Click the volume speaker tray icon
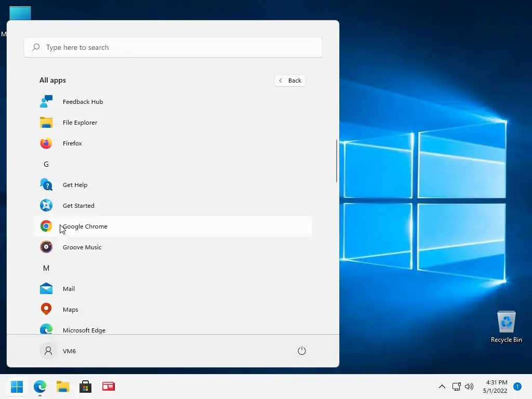 (469, 387)
